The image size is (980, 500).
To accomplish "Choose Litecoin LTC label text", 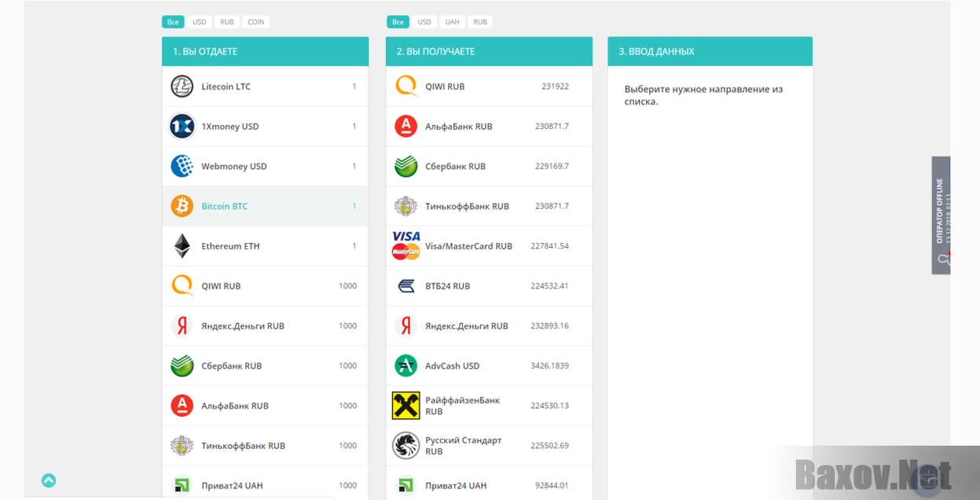I will click(226, 86).
